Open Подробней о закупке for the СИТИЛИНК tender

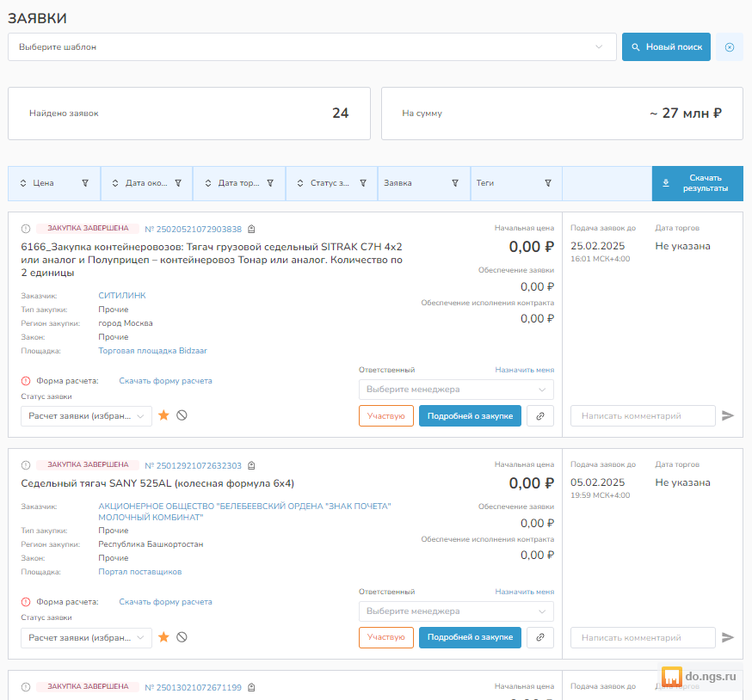pyautogui.click(x=470, y=416)
